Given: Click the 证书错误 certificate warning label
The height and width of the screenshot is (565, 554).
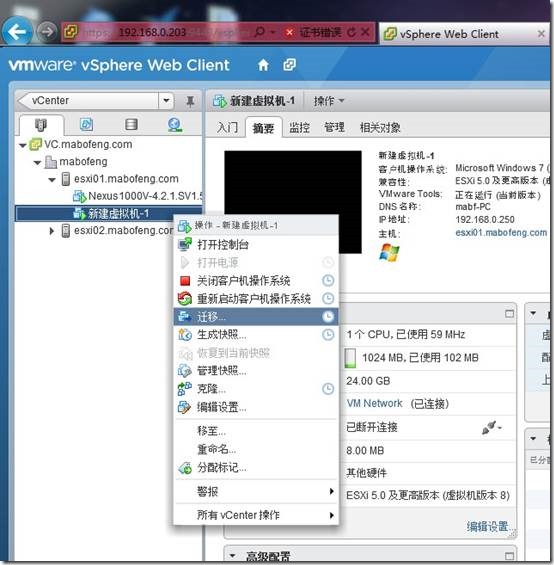Looking at the screenshot, I should coord(320,32).
